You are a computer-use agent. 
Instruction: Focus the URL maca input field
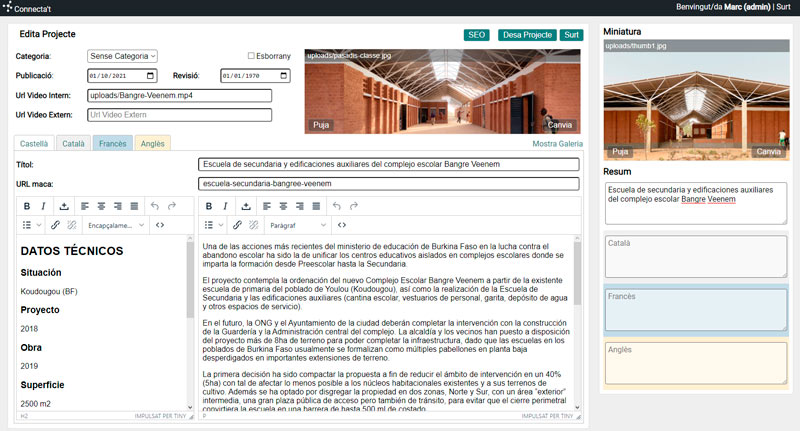(389, 184)
